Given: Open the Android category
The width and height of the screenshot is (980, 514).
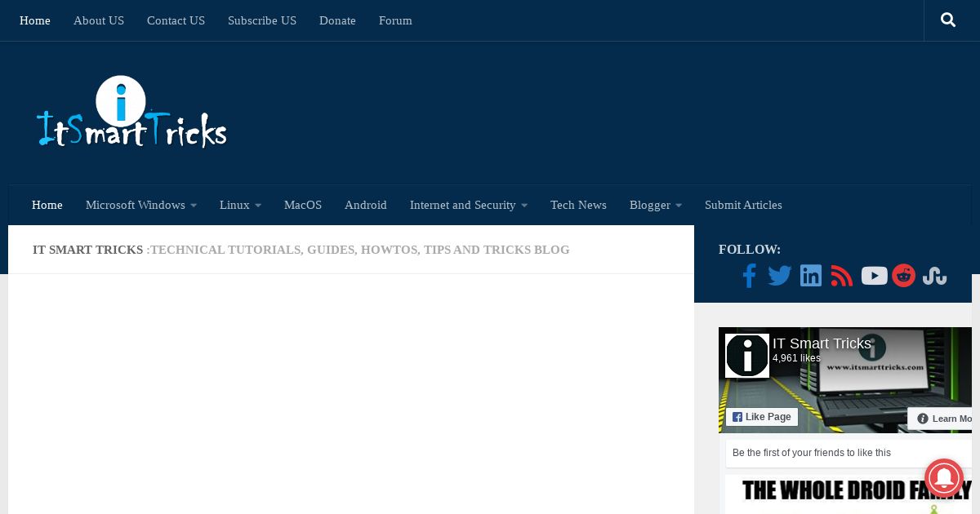Looking at the screenshot, I should (x=366, y=205).
